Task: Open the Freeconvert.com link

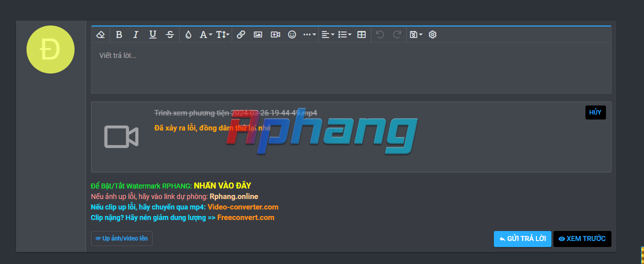Action: (246, 217)
